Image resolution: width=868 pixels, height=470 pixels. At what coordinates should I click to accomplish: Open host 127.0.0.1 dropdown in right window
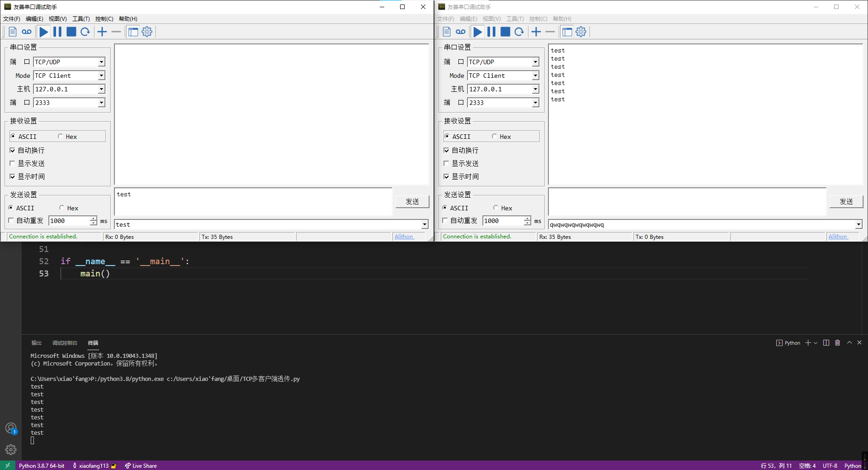(x=535, y=89)
